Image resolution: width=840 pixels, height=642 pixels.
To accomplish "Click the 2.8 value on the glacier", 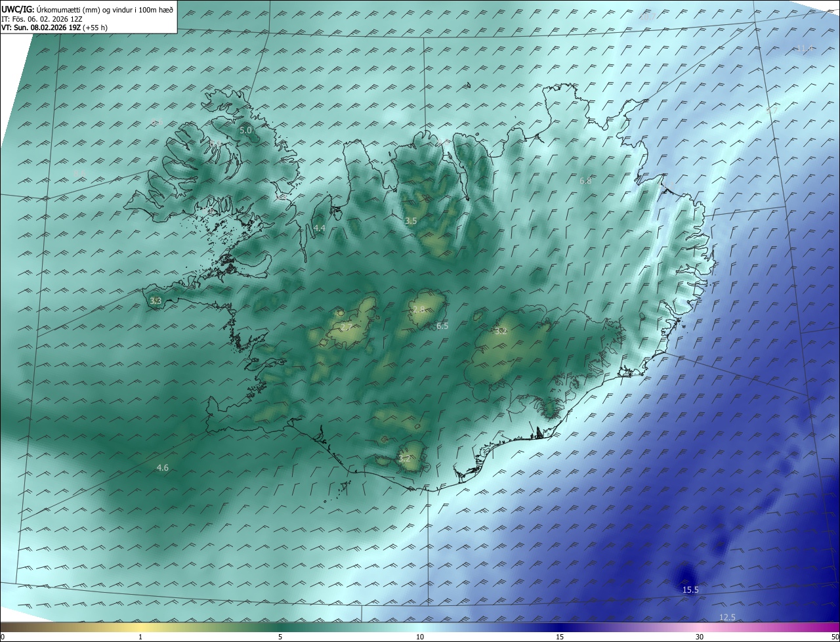I will 419,309.
